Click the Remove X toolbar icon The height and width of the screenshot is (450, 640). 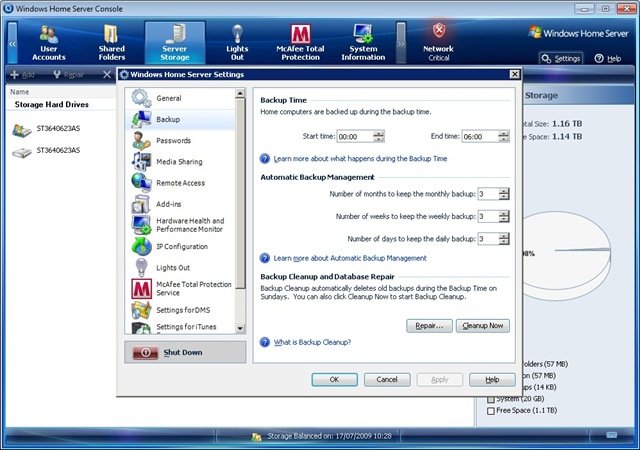[107, 75]
